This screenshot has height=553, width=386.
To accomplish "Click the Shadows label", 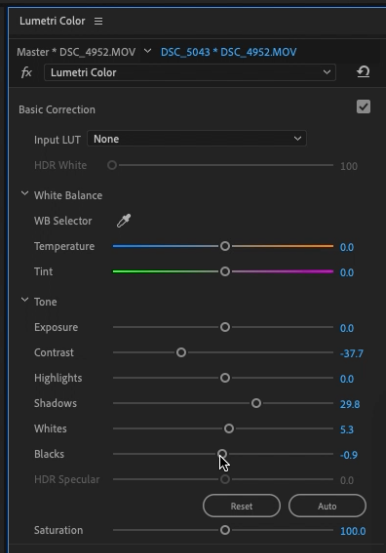I will 55,403.
